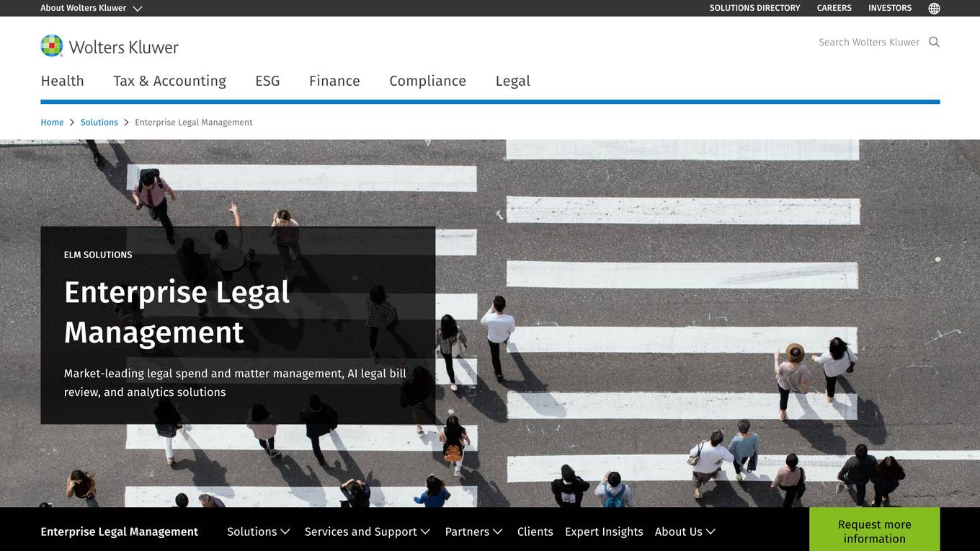Expand the Solutions submenu chevron
The height and width of the screenshot is (551, 980).
click(x=285, y=532)
